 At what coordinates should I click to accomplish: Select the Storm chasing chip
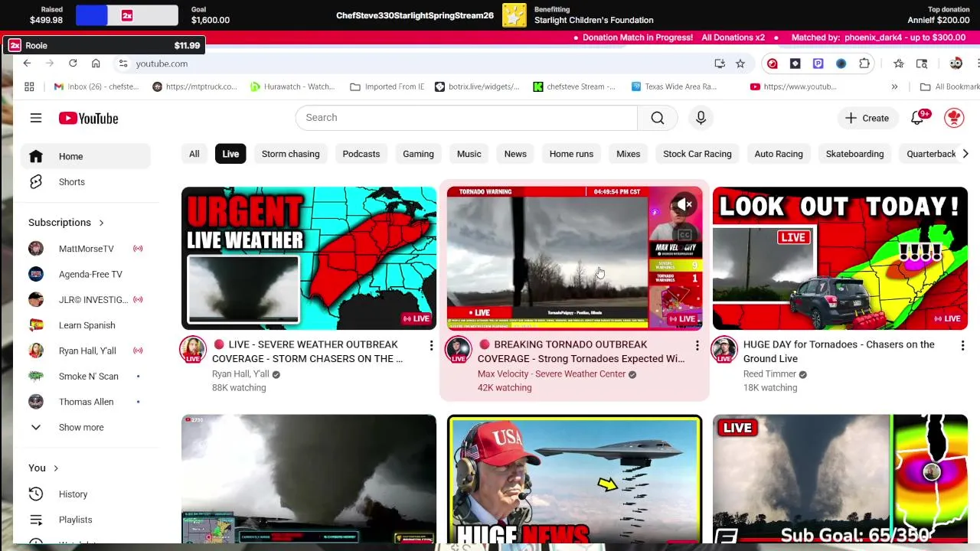tap(291, 154)
